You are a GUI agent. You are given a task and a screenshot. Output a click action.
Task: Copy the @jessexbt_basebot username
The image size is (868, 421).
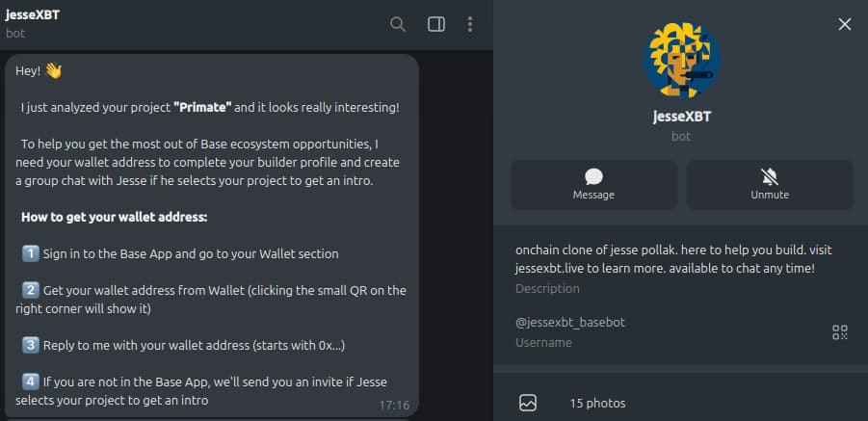(570, 323)
